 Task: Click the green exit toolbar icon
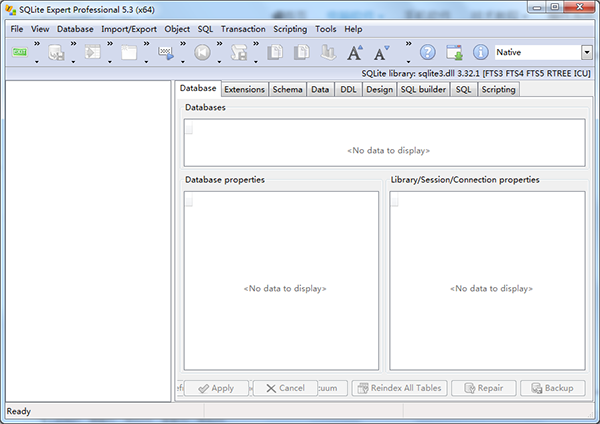[20, 51]
